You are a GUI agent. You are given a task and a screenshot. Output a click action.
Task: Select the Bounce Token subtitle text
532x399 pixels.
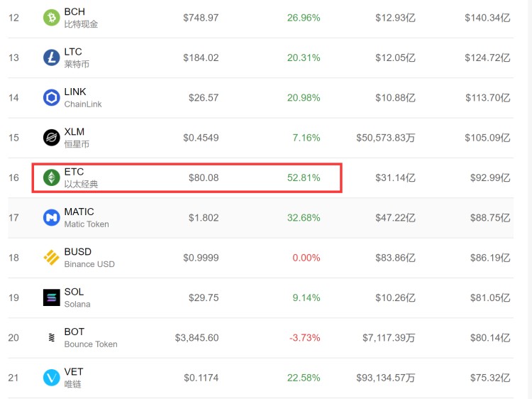click(x=91, y=344)
